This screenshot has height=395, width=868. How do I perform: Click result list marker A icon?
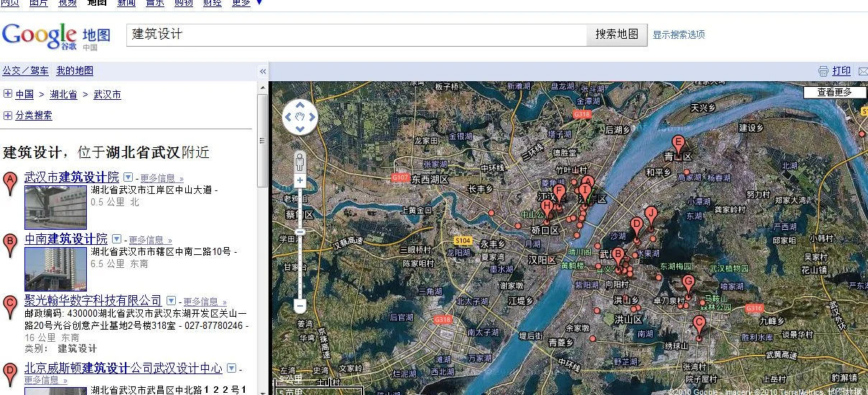click(x=10, y=184)
